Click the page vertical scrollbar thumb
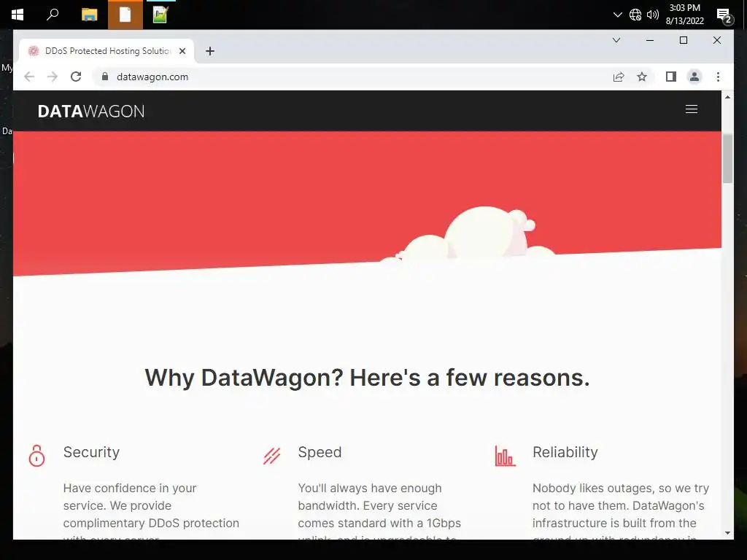747x560 pixels. [727, 158]
